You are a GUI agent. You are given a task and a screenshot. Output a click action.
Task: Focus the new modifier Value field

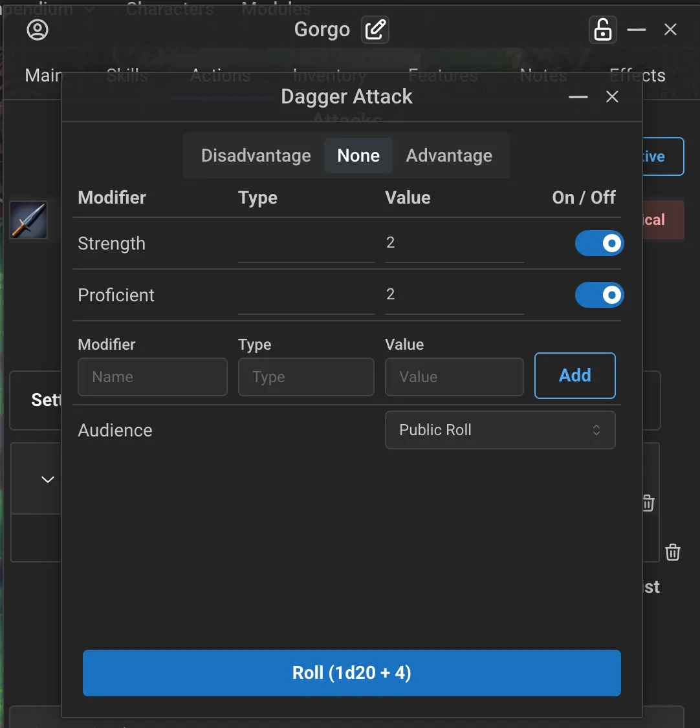pos(454,377)
